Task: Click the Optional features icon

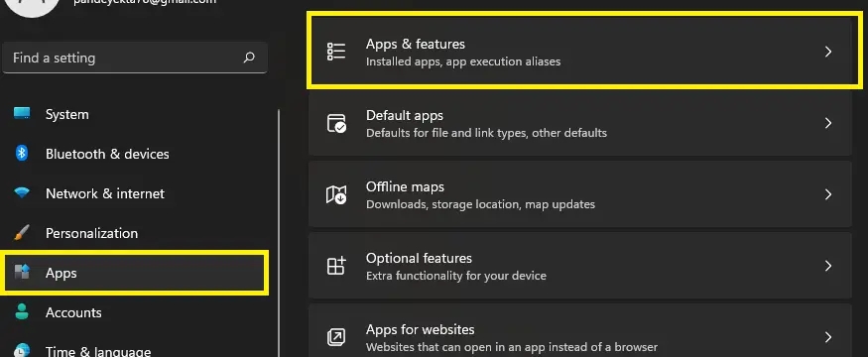Action: 336,266
